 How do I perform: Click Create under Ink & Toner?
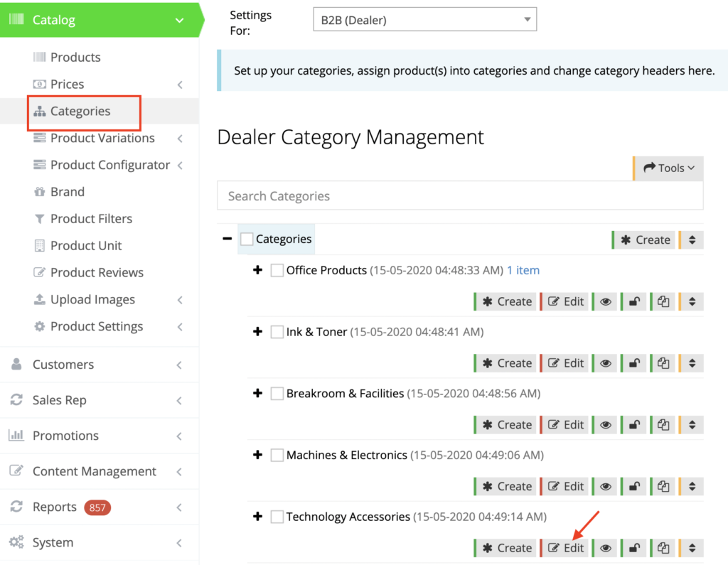(505, 363)
